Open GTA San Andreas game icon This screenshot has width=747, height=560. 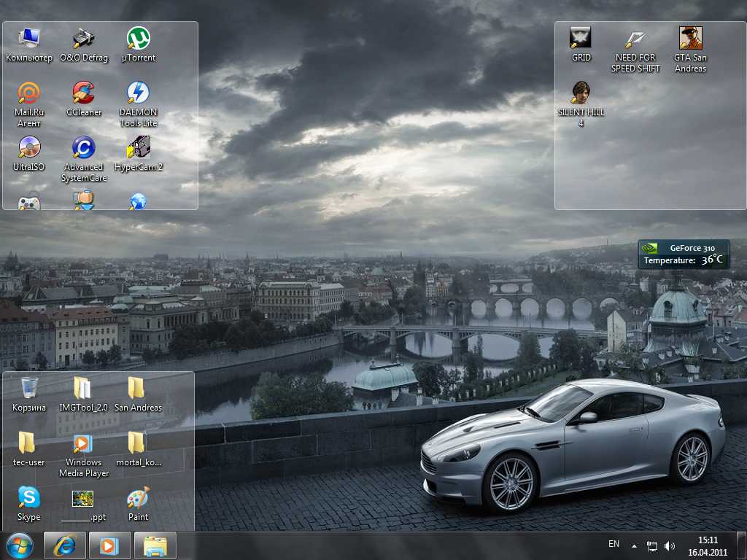pyautogui.click(x=690, y=39)
